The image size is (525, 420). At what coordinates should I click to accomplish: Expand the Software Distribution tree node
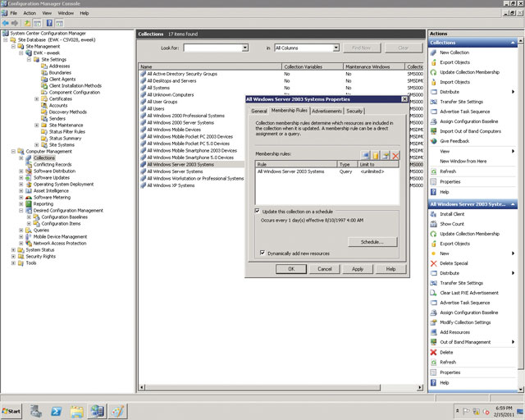click(x=21, y=171)
